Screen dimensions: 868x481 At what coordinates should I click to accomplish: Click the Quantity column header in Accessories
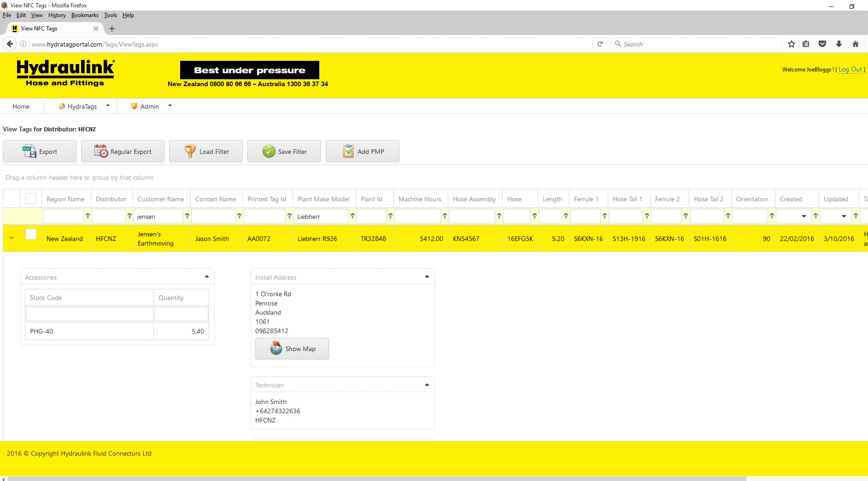click(181, 298)
